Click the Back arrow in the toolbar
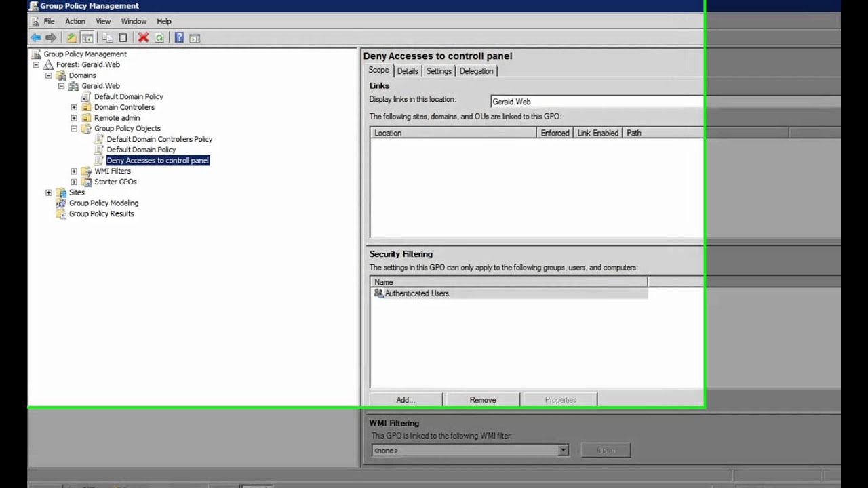868x488 pixels. point(35,38)
